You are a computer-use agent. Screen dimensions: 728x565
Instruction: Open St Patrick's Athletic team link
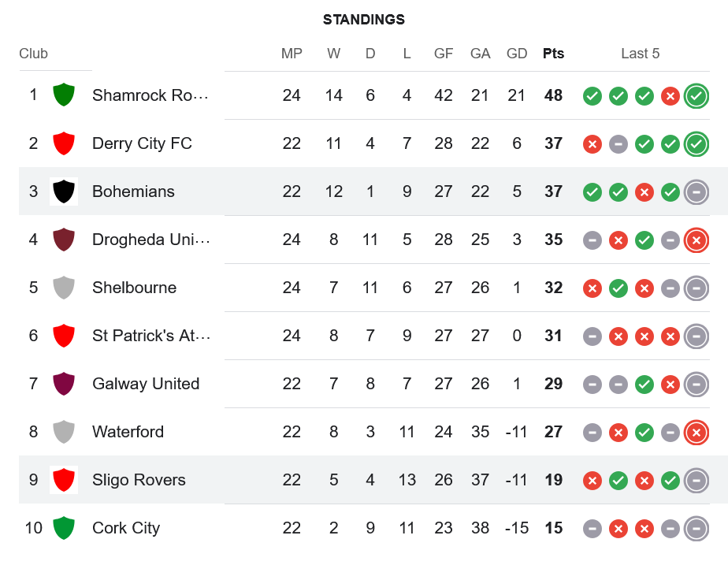point(150,336)
